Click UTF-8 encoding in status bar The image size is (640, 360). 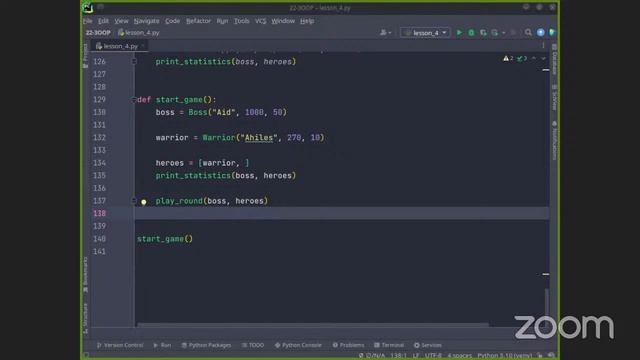433,356
